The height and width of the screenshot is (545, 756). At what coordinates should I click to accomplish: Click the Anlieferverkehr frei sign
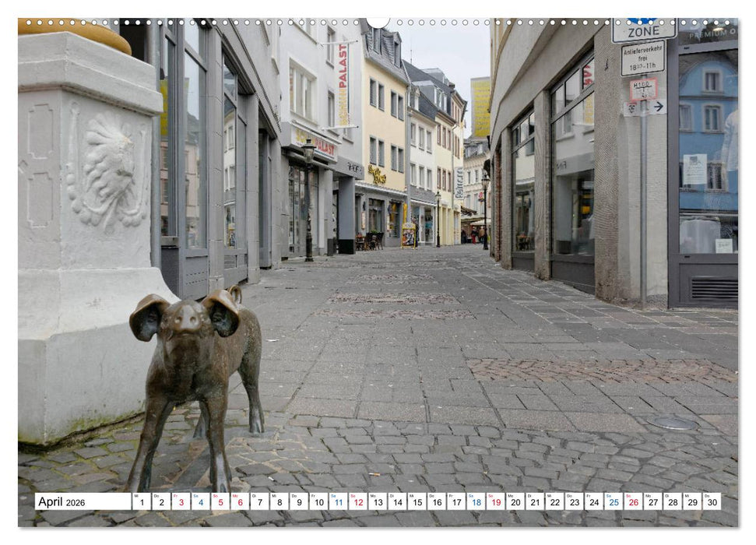click(x=642, y=59)
